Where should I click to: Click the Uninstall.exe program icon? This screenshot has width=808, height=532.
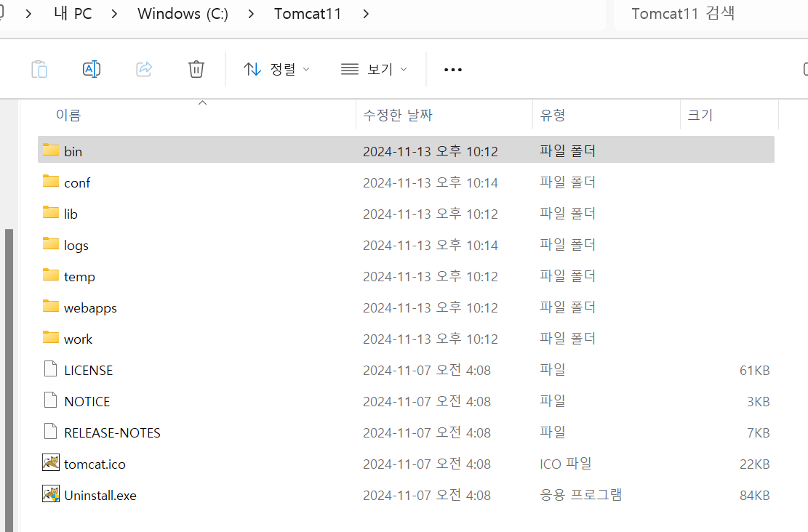click(x=50, y=494)
